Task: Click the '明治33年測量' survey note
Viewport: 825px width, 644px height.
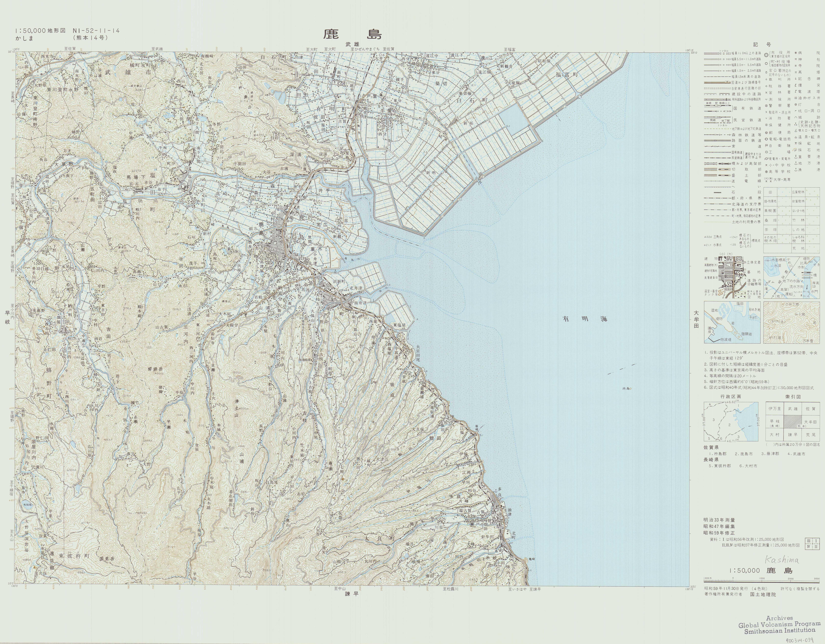Action: point(719,520)
